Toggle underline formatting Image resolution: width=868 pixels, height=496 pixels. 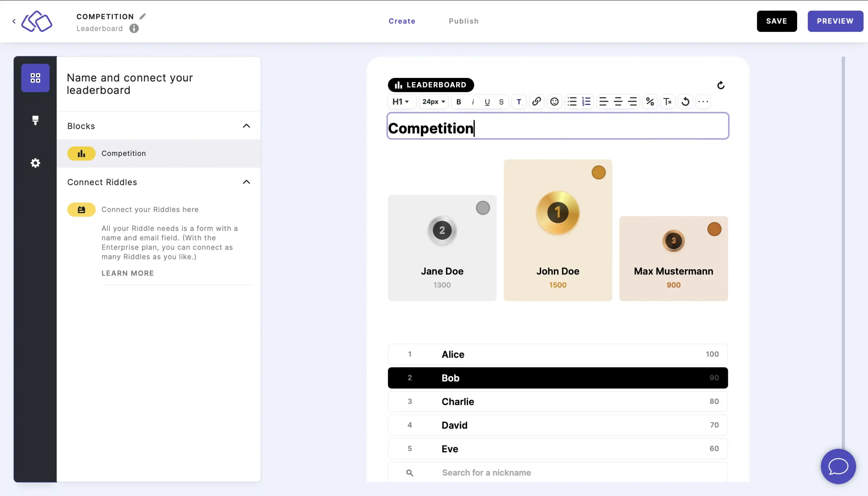487,102
